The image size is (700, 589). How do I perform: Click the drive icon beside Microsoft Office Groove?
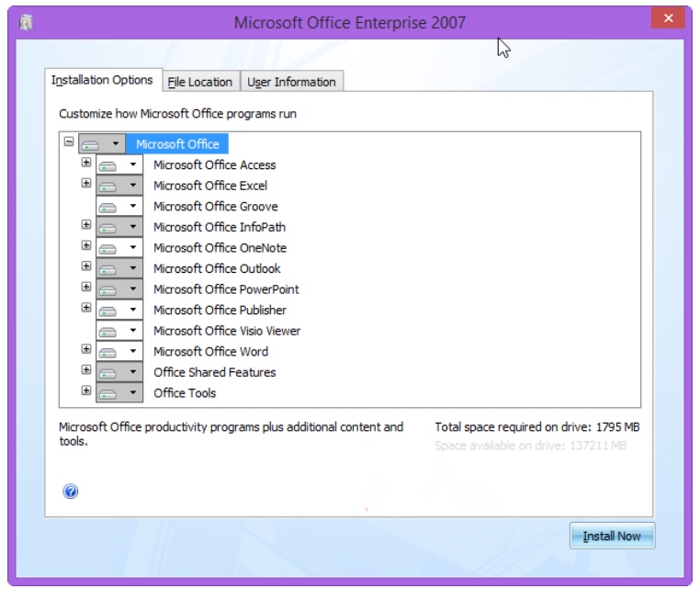108,207
